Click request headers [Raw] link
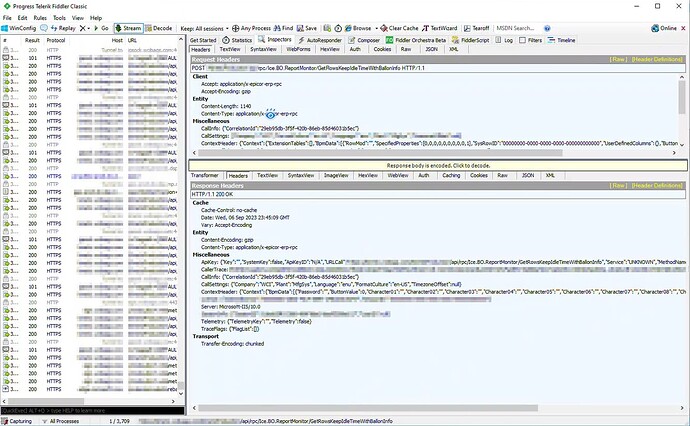Screen dimensions: 690x426 click(x=618, y=59)
